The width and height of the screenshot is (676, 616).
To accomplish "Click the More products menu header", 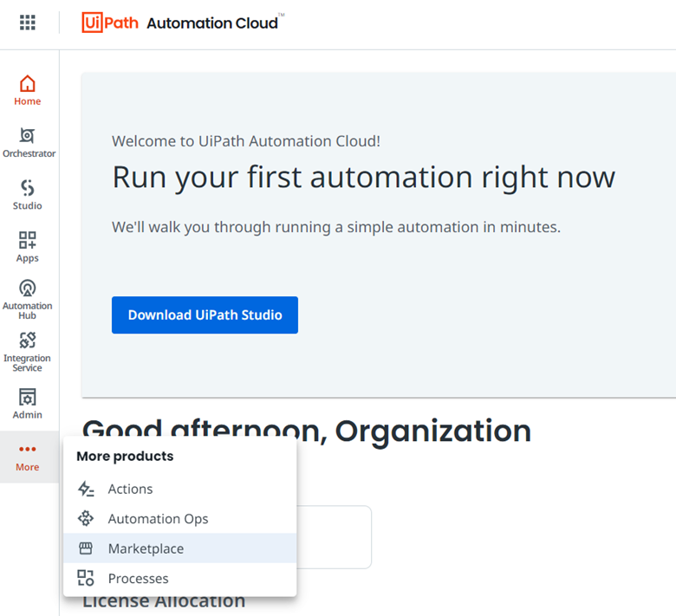I will (x=125, y=456).
